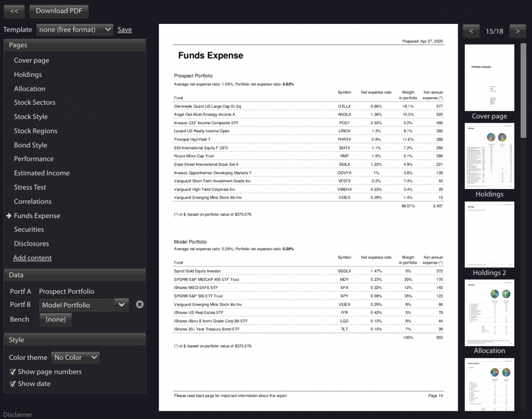Click the Royce Micro Cap Trust row
532x419 pixels.
[x=308, y=156]
